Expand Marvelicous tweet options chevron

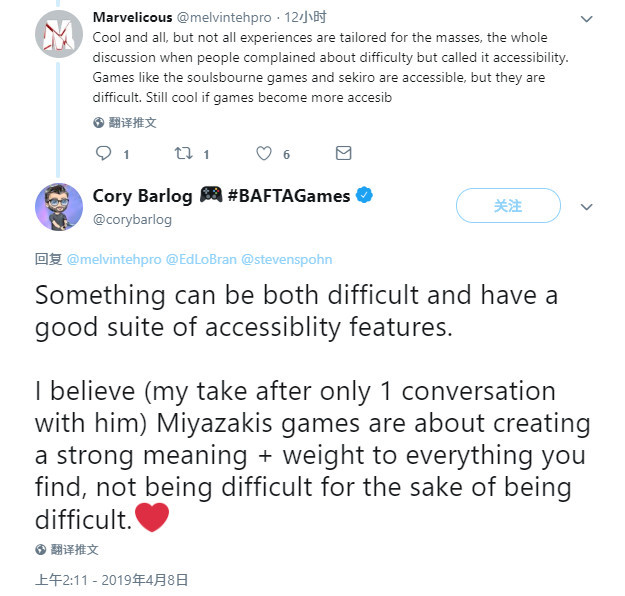point(587,18)
